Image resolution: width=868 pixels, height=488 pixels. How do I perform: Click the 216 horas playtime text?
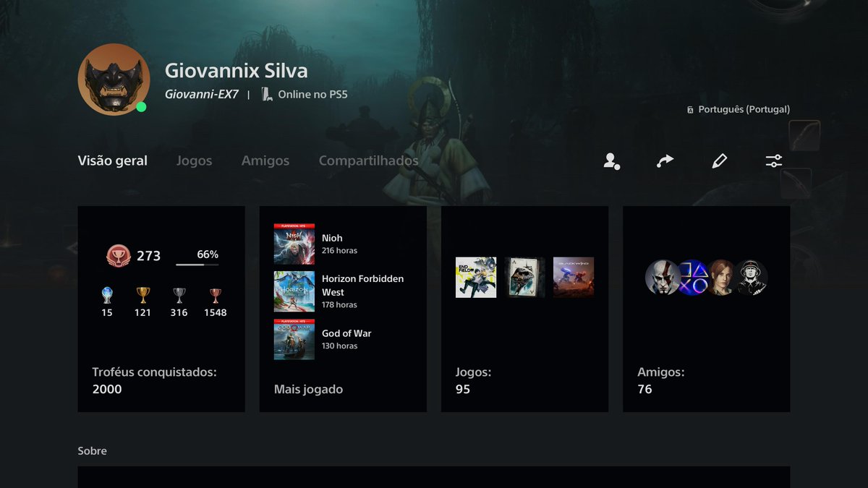pos(339,251)
